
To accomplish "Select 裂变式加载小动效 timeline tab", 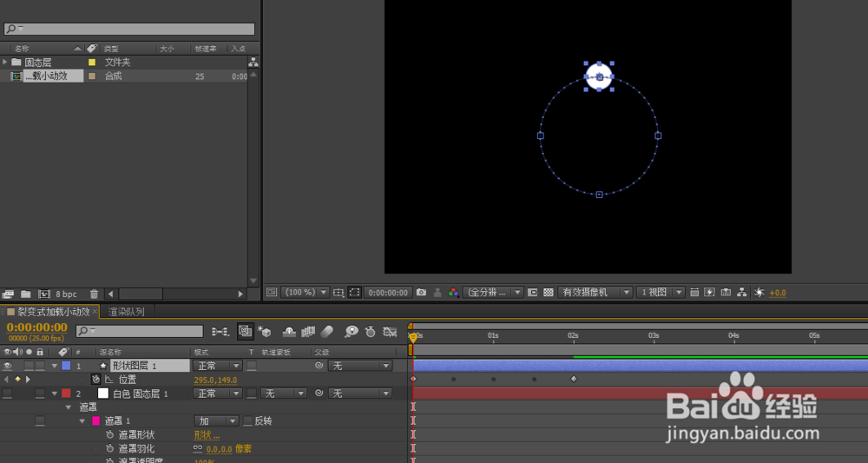I will coord(54,311).
